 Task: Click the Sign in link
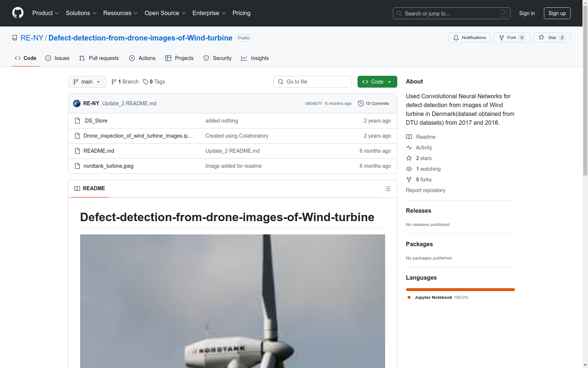527,13
